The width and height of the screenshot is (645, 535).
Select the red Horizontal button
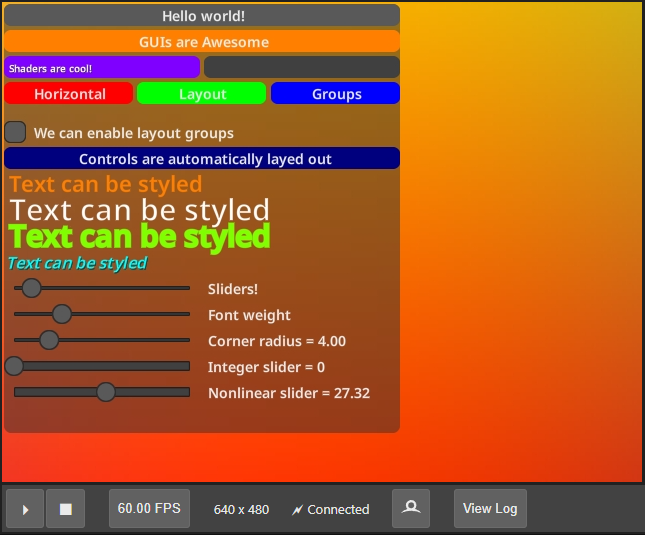(69, 94)
